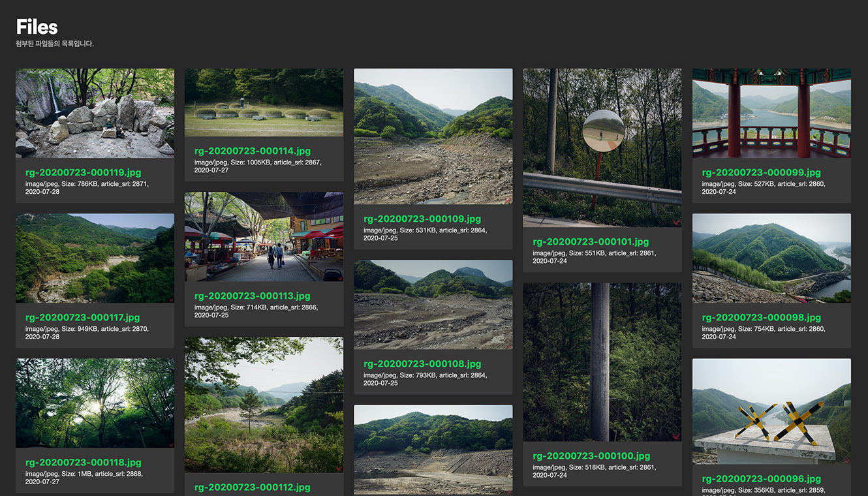
Task: Open the rg-20200723-000114.jpg file link
Action: coord(253,151)
